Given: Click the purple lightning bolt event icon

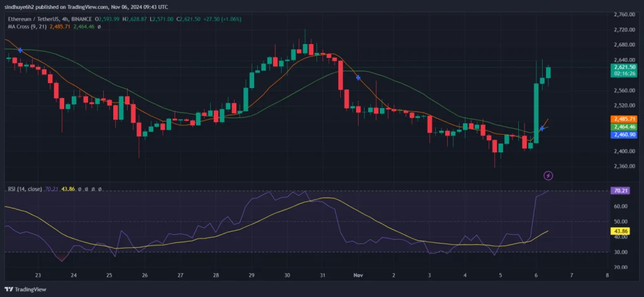Looking at the screenshot, I should click(548, 175).
